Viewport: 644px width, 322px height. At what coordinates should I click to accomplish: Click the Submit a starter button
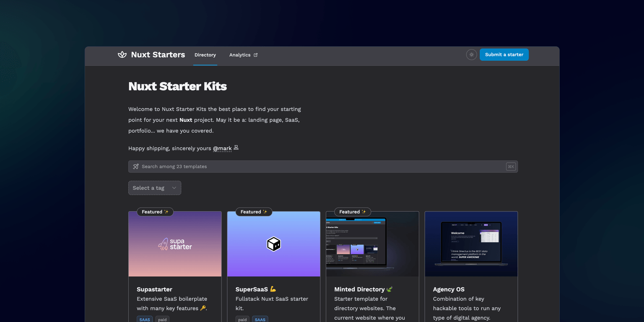504,55
